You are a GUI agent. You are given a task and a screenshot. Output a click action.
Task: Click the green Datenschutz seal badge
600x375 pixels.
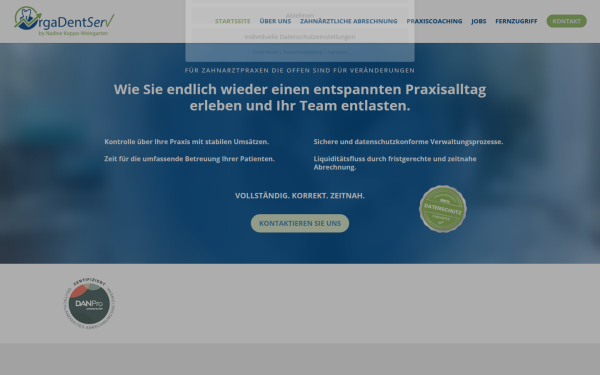tap(443, 209)
